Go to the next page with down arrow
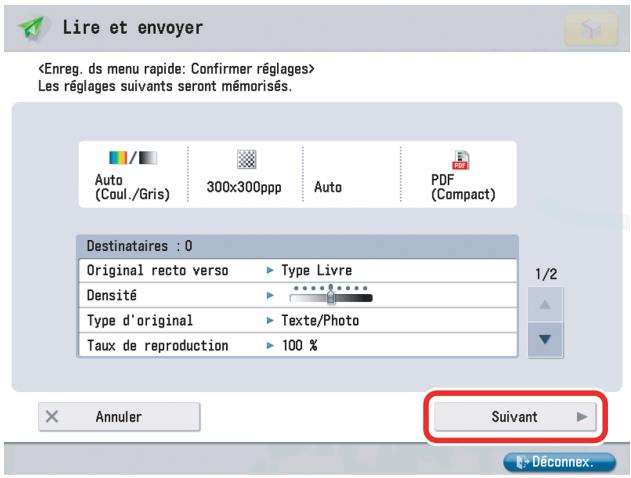Screen dimensions: 631x478 [x=545, y=340]
